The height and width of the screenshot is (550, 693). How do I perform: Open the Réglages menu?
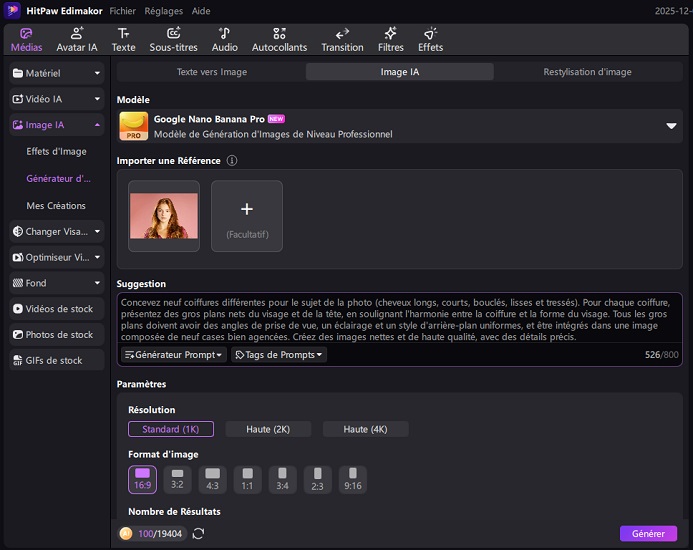(164, 11)
